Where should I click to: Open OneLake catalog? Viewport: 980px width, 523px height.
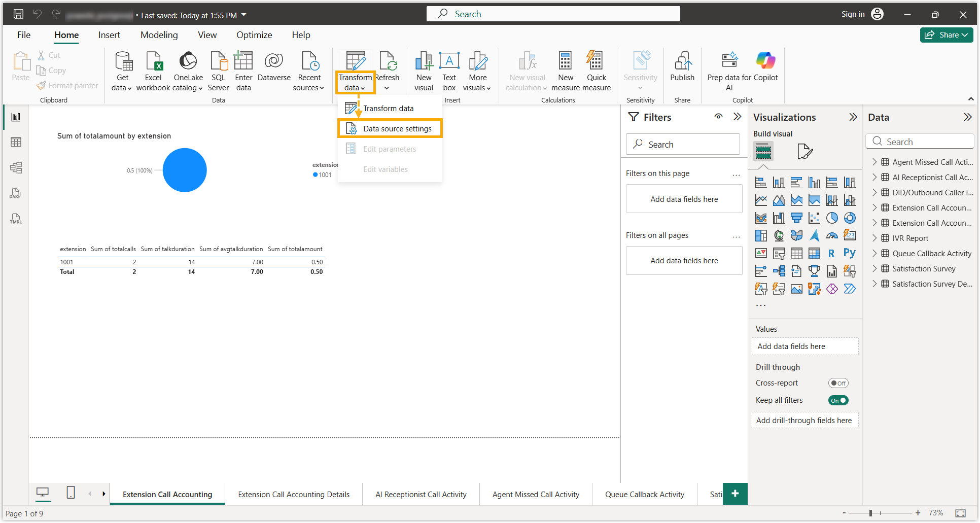[x=188, y=71]
